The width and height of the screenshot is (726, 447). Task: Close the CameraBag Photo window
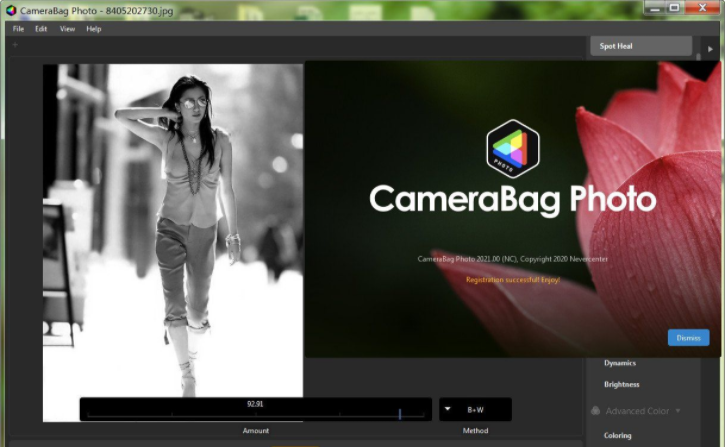702,7
